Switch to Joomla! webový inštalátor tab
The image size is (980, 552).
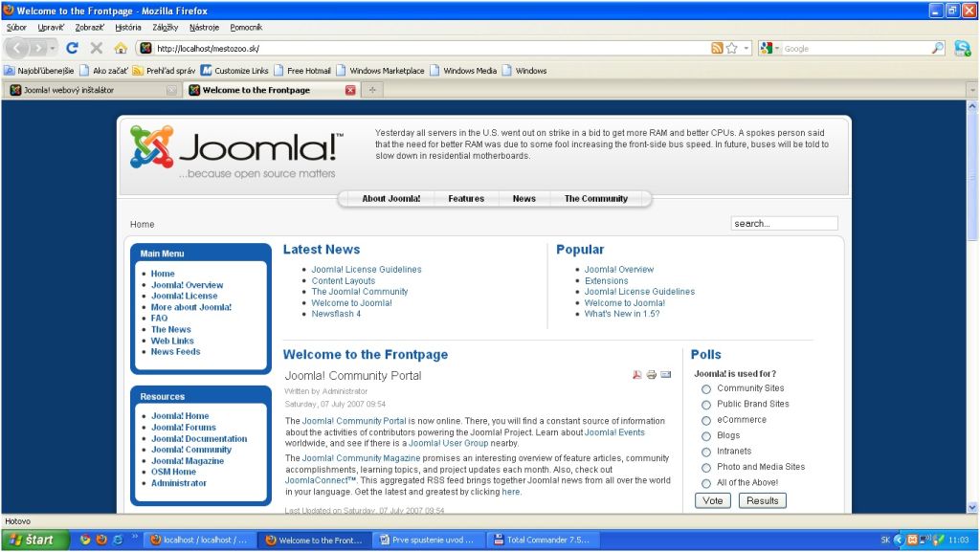(x=93, y=90)
